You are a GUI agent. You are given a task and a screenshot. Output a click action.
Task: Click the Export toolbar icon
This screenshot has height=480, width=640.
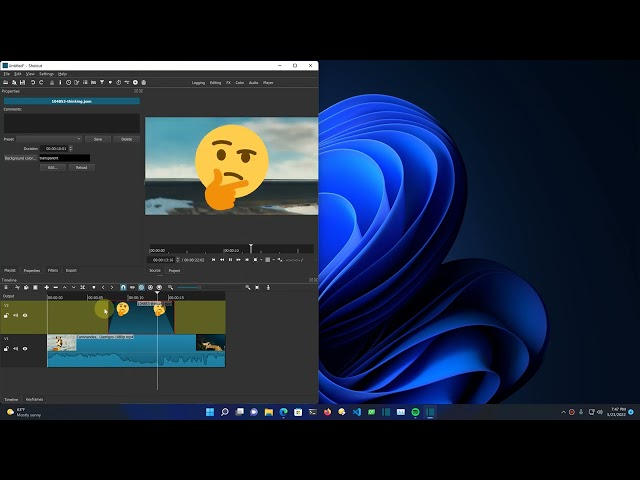[x=135, y=82]
